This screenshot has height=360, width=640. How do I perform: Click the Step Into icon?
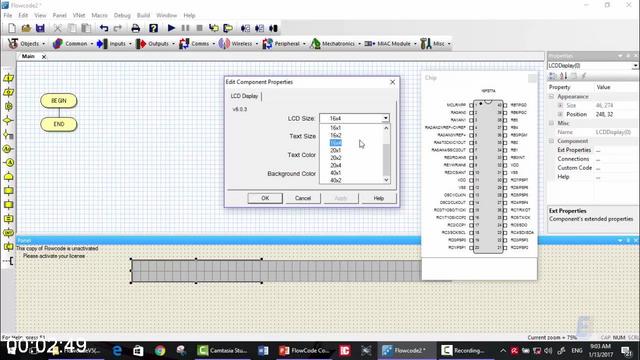pyautogui.click(x=213, y=28)
